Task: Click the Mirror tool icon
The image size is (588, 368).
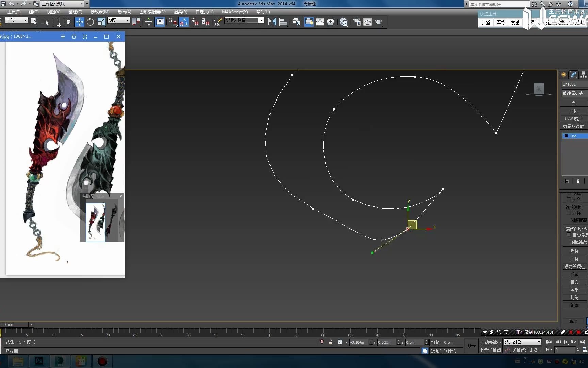Action: (x=272, y=21)
